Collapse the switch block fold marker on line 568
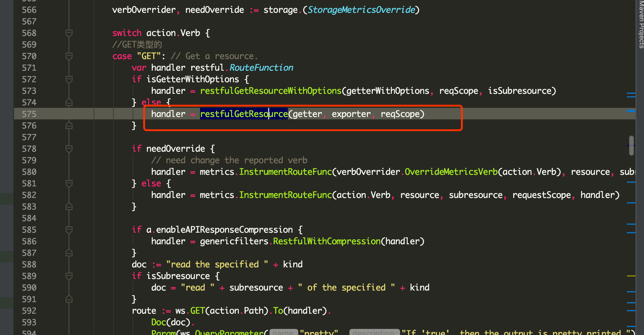Image resolution: width=644 pixels, height=335 pixels. click(69, 33)
